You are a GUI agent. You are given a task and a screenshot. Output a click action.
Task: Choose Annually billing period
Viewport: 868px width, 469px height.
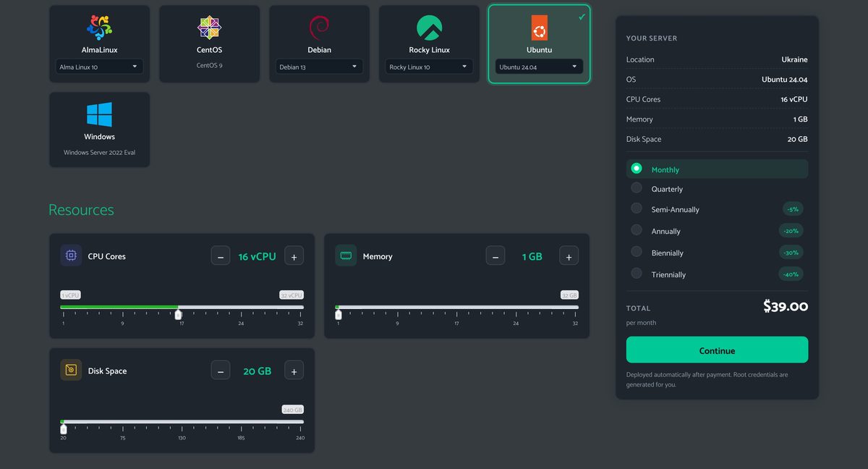pos(717,231)
